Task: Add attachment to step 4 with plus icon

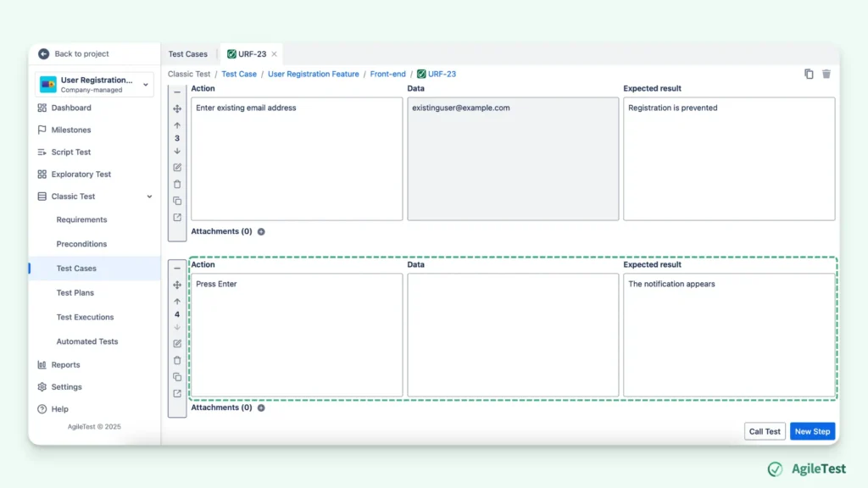Action: coord(261,408)
